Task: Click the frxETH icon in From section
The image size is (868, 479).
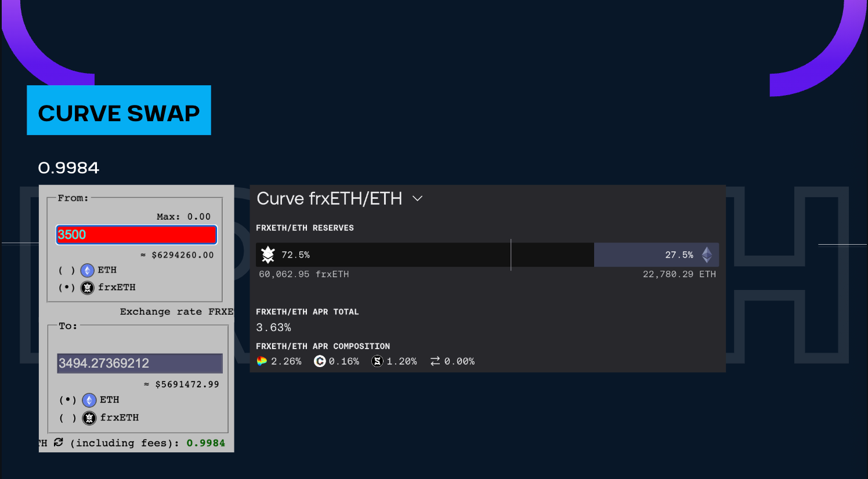Action: click(x=87, y=288)
